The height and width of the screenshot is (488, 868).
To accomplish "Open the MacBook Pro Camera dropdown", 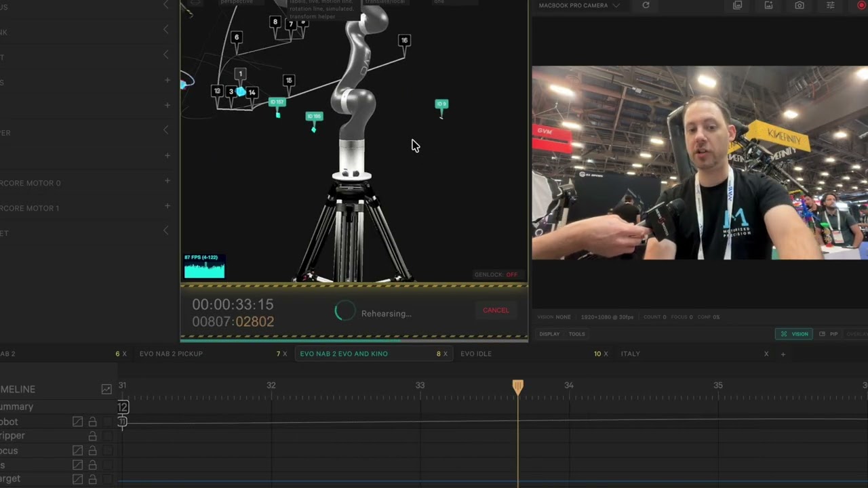I will coord(578,5).
